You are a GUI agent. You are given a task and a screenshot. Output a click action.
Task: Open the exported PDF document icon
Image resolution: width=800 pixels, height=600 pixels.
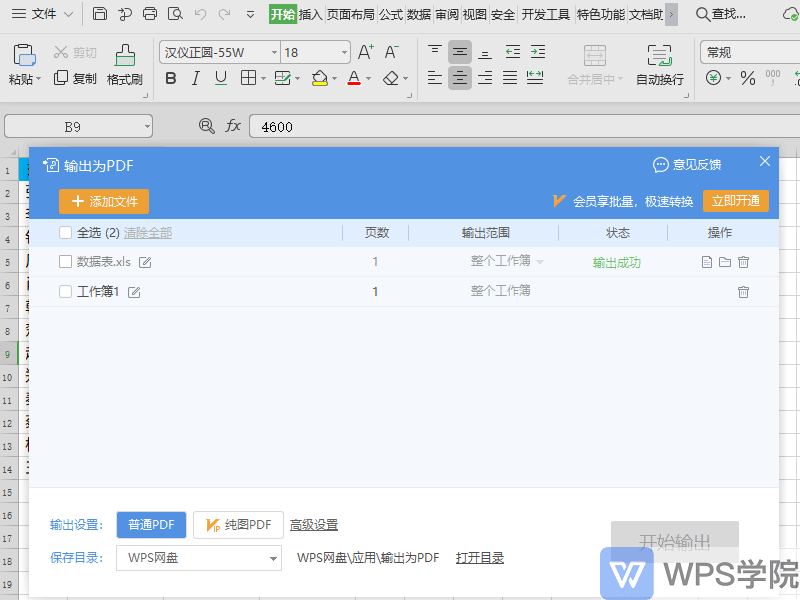tap(707, 262)
